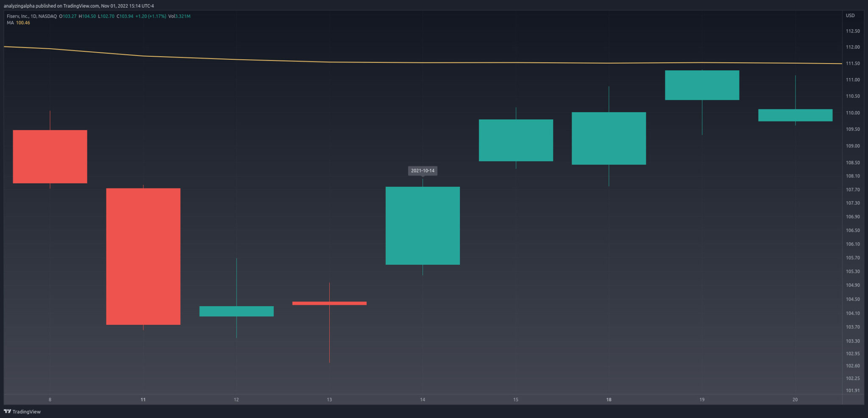Open the TradingView.com link

(80, 6)
